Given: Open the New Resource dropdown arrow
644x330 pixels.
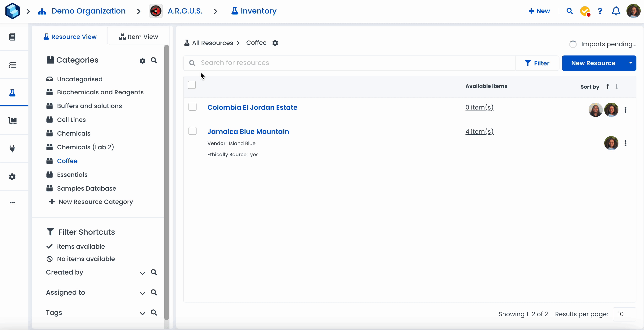Looking at the screenshot, I should tap(630, 63).
